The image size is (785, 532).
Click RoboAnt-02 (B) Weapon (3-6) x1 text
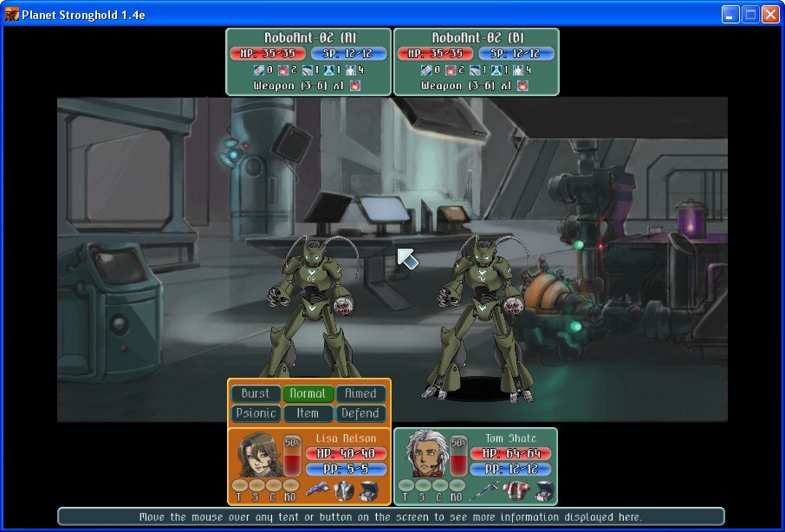tap(467, 86)
